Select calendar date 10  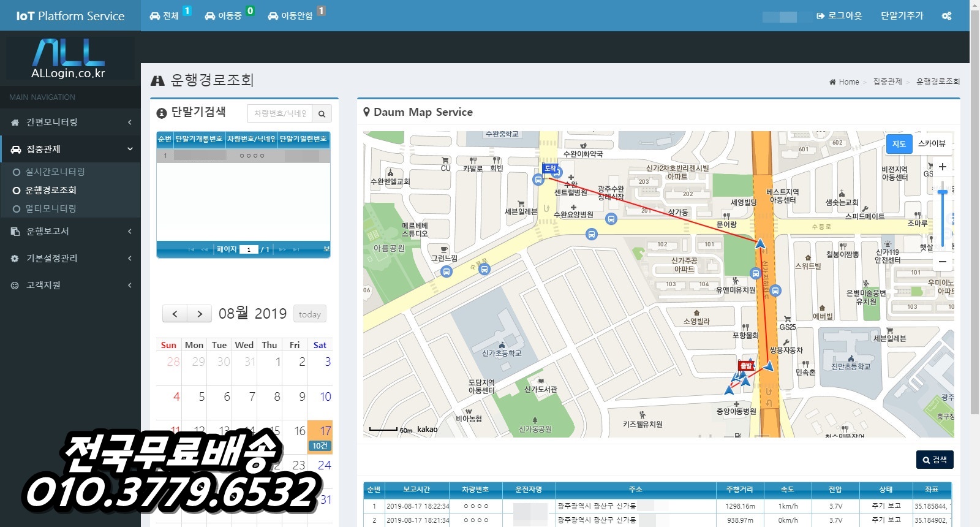coord(325,397)
